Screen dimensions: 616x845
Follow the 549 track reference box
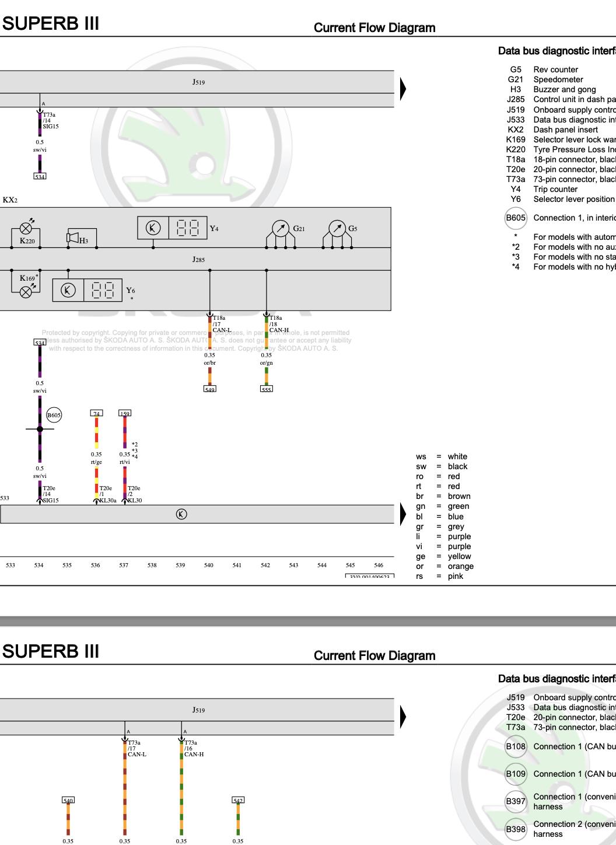pyautogui.click(x=209, y=389)
